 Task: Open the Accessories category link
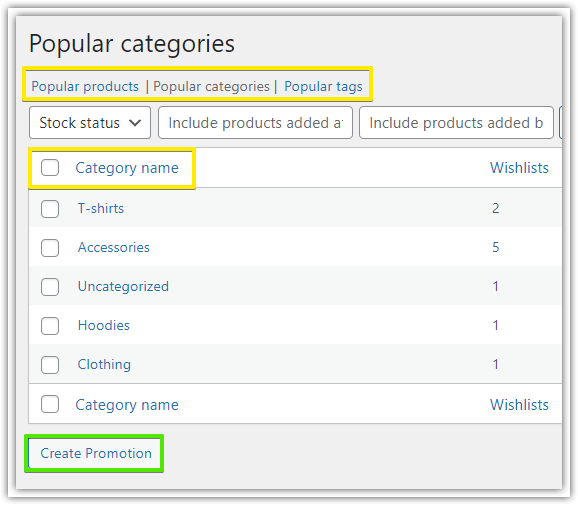tap(114, 247)
